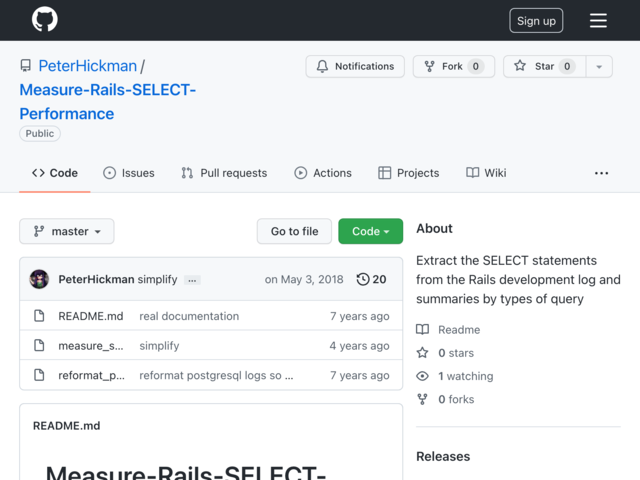Click '7 years ago' on reformat_p... row
640x480 pixels.
coord(360,376)
